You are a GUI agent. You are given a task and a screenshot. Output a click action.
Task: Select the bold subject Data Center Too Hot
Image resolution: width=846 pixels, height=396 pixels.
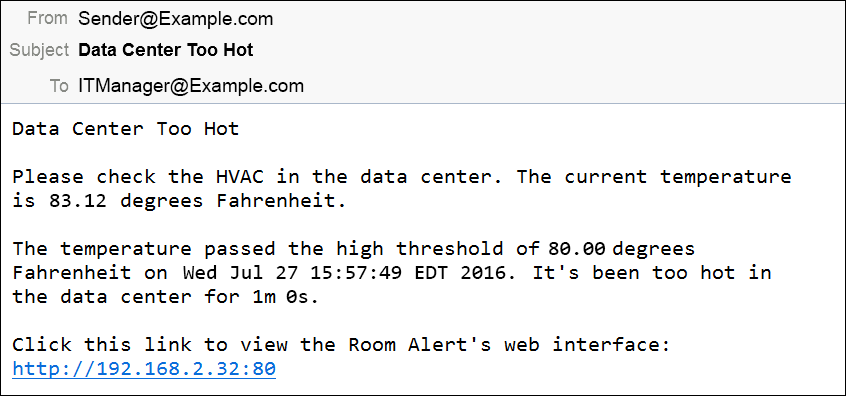tap(166, 50)
